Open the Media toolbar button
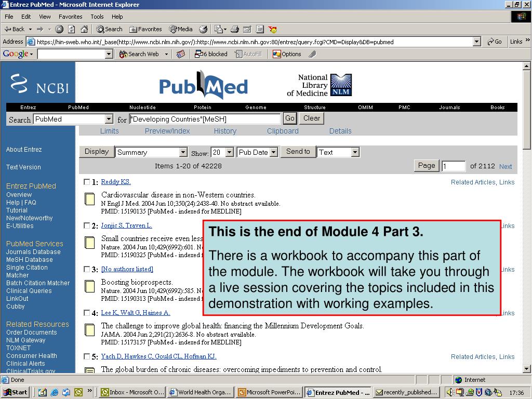The width and height of the screenshot is (532, 399). [181, 29]
